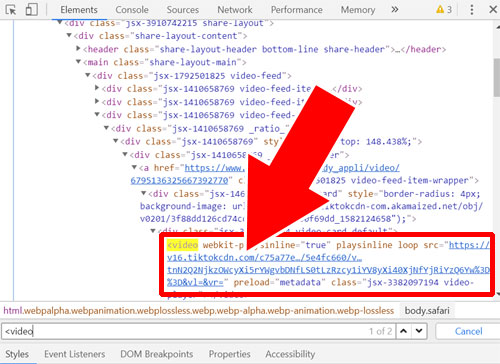This screenshot has width=500, height=364.
Task: Click the Elements panel vertical scrollbar thumb
Action: coord(497,77)
